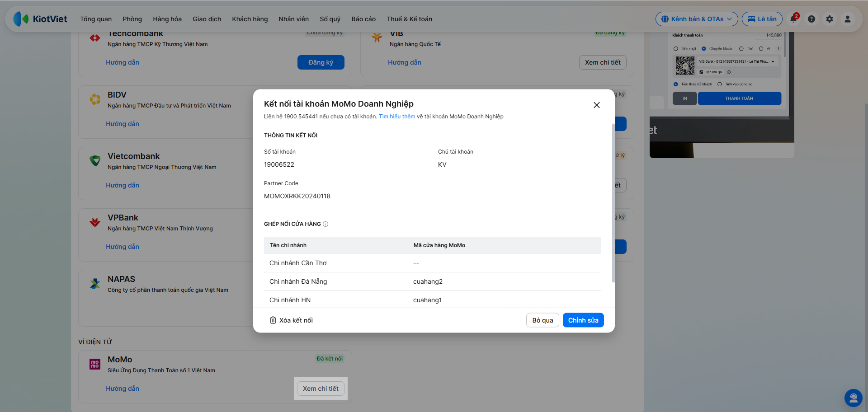Click the Vietcombank logo icon
This screenshot has height=412, width=868.
click(x=95, y=160)
